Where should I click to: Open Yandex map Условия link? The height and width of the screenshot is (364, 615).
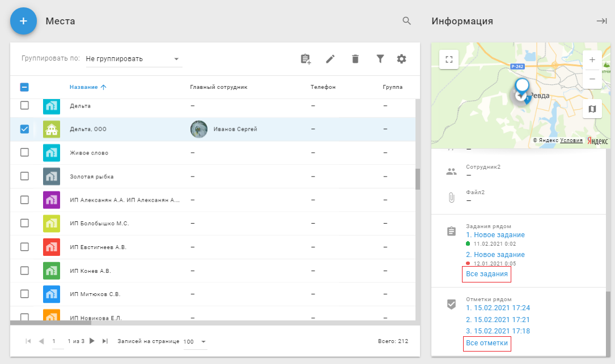click(x=571, y=140)
